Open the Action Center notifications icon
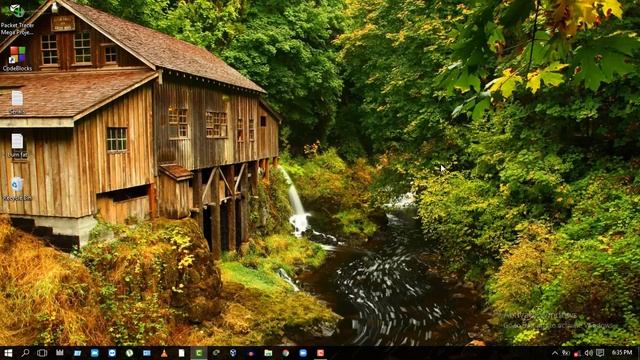640x360 pixels. point(600,353)
